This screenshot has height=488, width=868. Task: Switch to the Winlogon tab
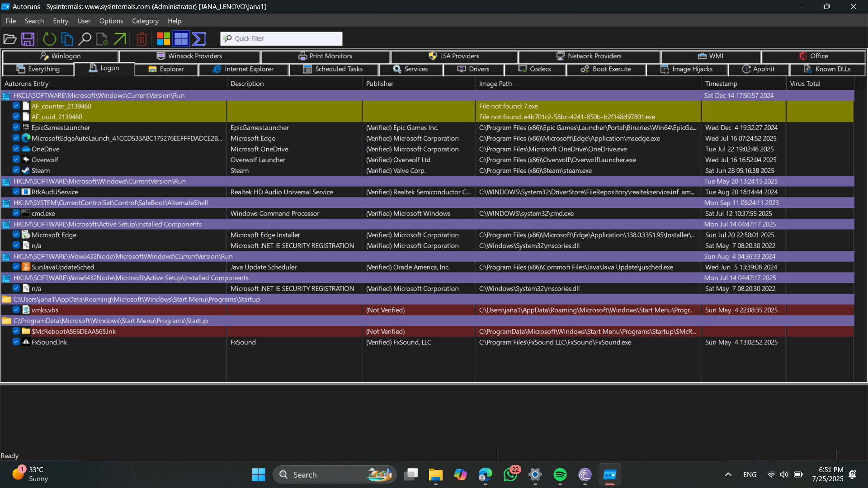click(x=61, y=56)
